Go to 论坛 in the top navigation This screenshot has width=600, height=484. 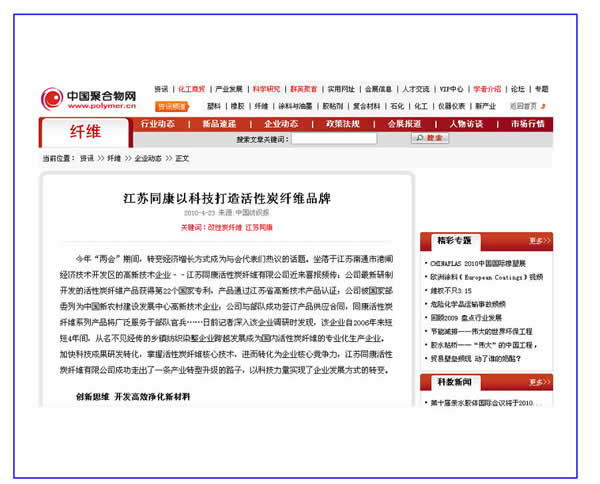pyautogui.click(x=515, y=89)
